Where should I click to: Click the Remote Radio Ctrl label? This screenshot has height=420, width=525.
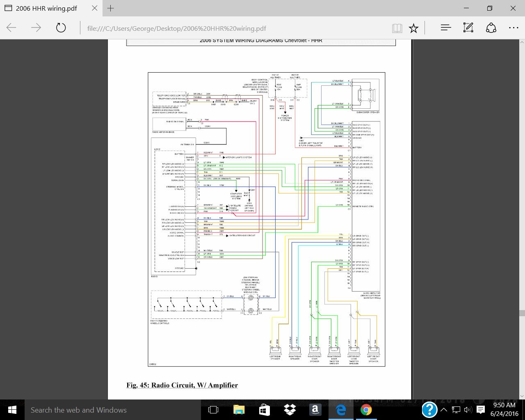(x=363, y=206)
